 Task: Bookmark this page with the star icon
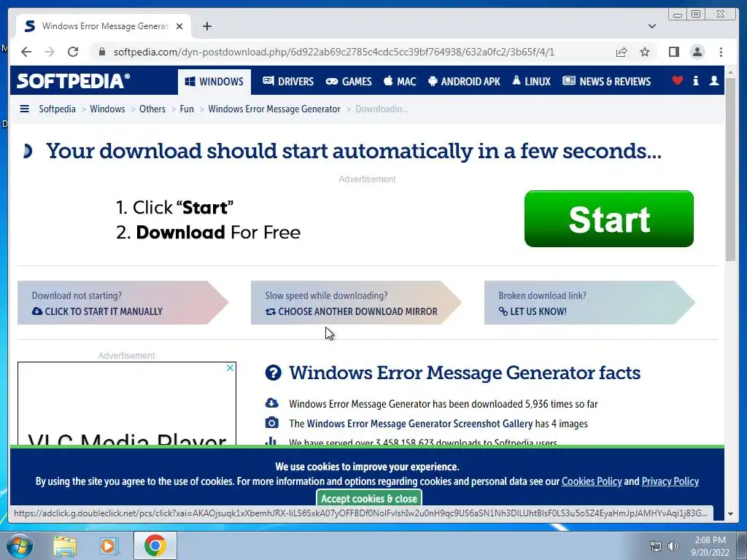645,52
